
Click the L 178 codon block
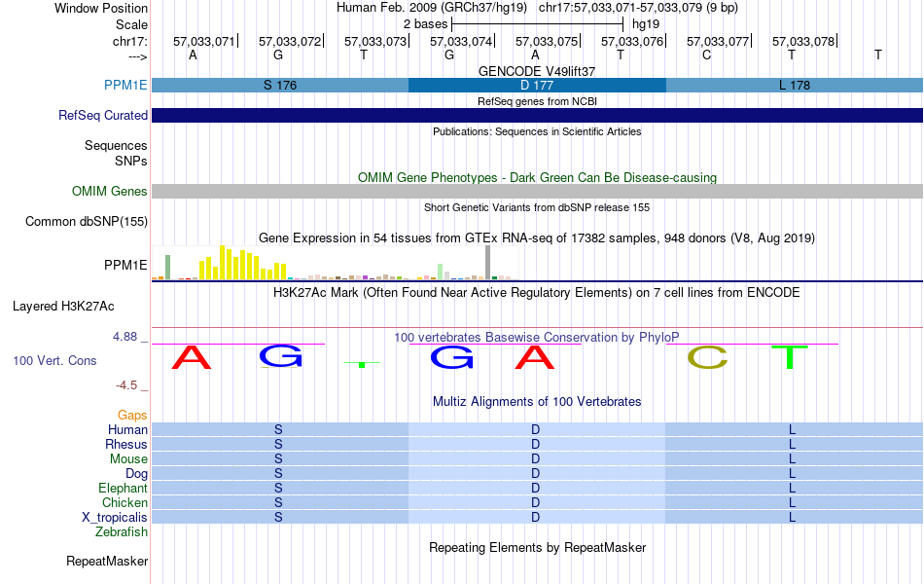pos(795,85)
